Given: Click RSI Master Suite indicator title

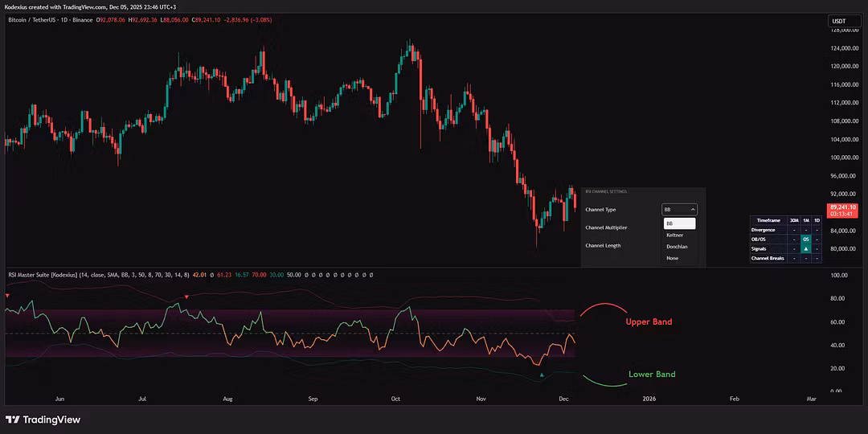Looking at the screenshot, I should click(x=42, y=275).
